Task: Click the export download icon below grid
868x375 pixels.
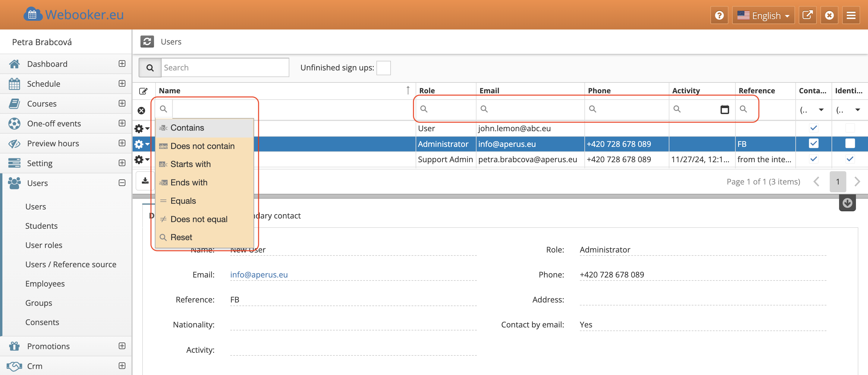Action: click(145, 181)
